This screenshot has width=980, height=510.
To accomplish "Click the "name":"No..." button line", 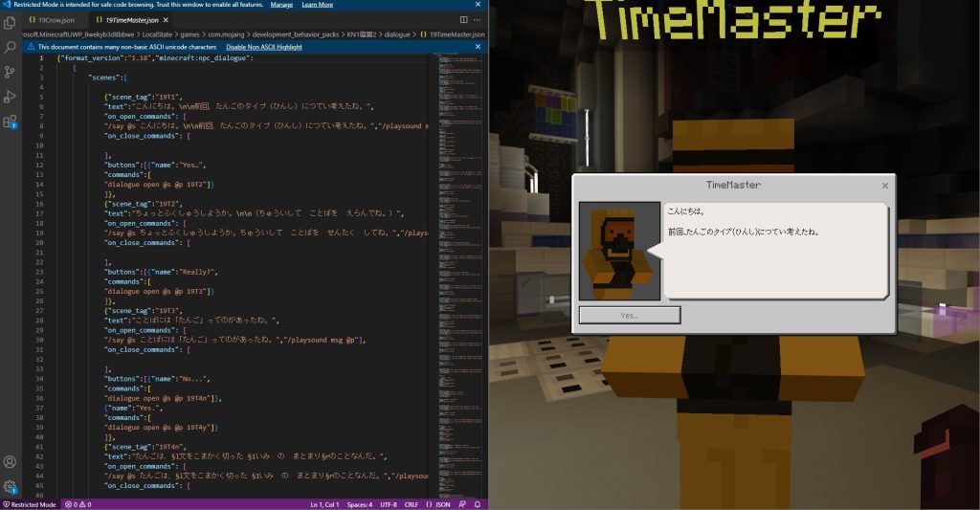I will tap(157, 379).
